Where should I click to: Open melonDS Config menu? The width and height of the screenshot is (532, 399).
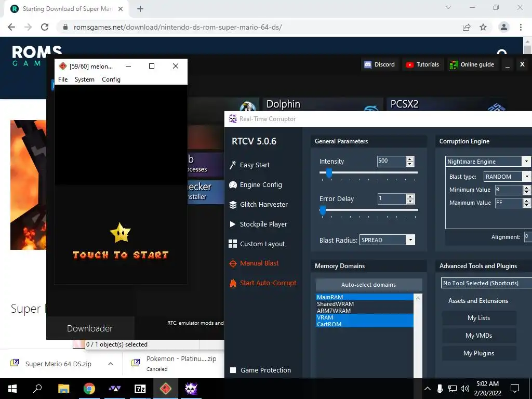click(111, 79)
